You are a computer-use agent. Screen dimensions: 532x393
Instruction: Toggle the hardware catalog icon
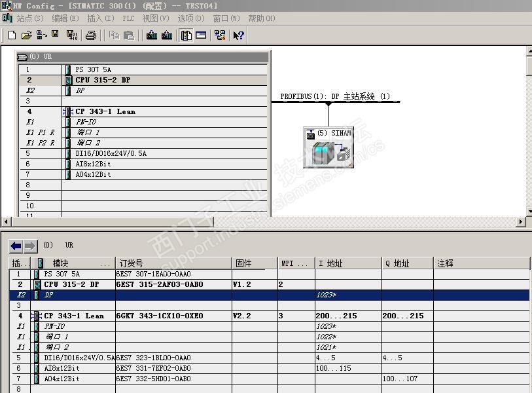pos(186,35)
